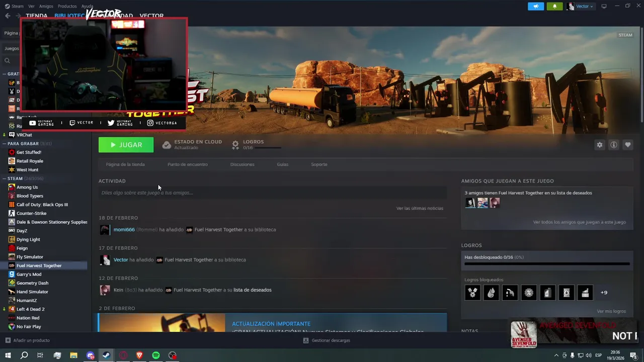Image resolution: width=644 pixels, height=362 pixels.
Task: Open Spotify from the taskbar
Action: tap(156, 355)
